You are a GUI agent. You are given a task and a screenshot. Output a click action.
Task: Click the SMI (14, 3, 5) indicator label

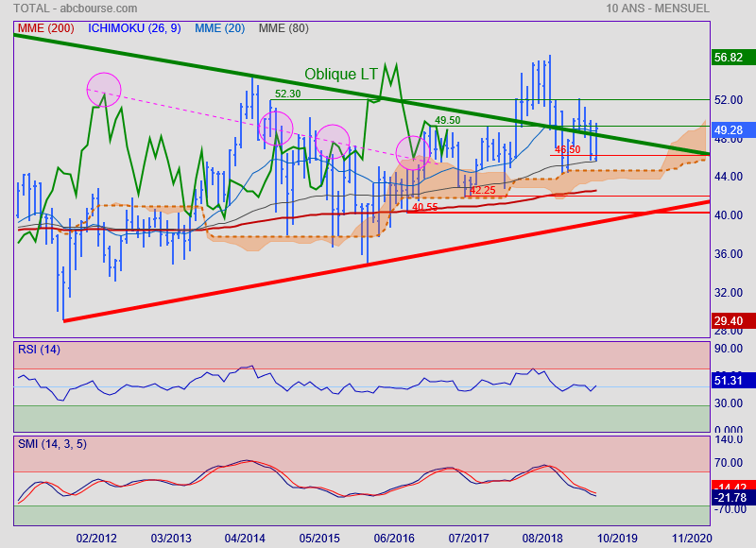point(52,444)
